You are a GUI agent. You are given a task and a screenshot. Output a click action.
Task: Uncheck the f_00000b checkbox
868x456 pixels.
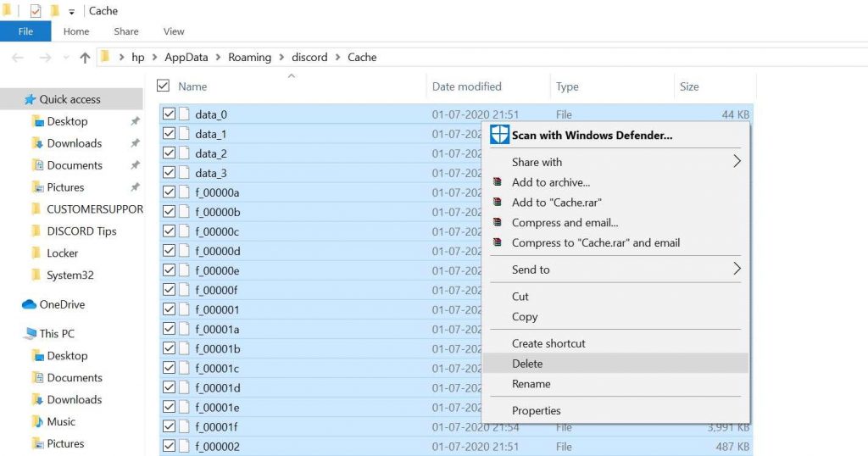169,211
